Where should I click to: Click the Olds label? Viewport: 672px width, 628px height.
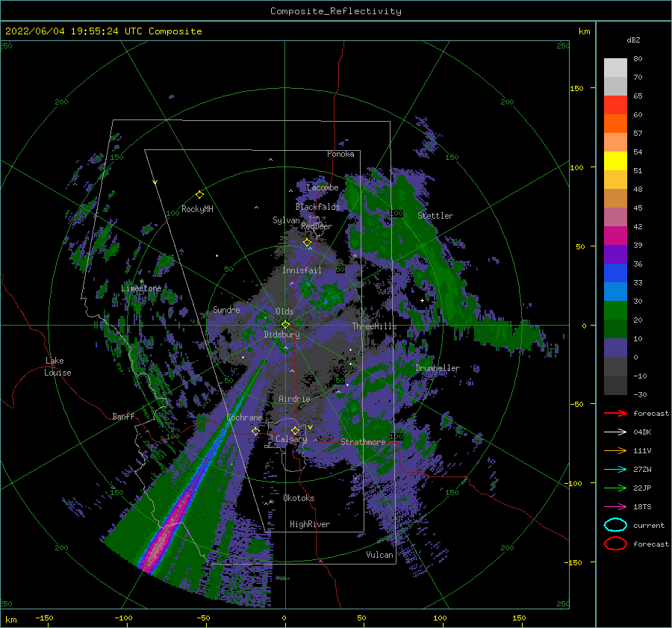284,311
